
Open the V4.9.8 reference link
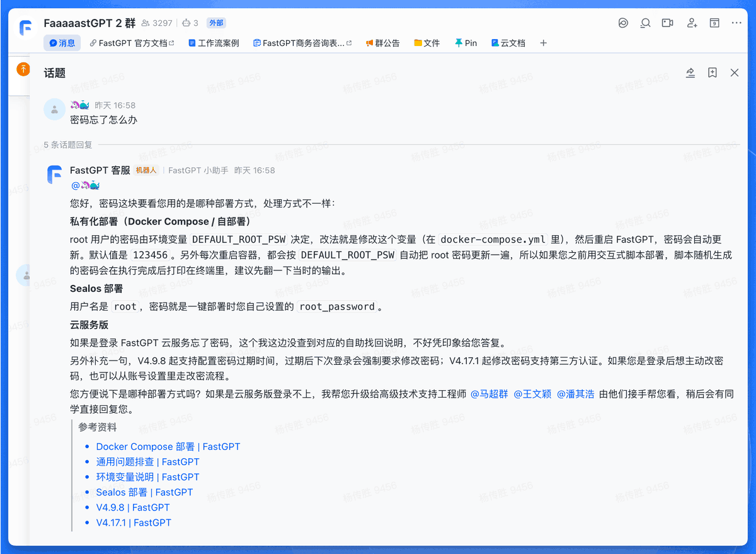[x=133, y=507]
